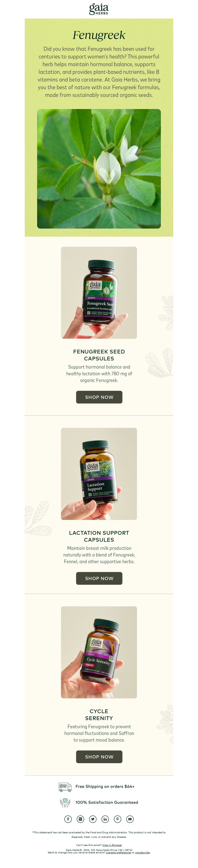
Task: Open the YouTube social icon
Action: (x=130, y=819)
